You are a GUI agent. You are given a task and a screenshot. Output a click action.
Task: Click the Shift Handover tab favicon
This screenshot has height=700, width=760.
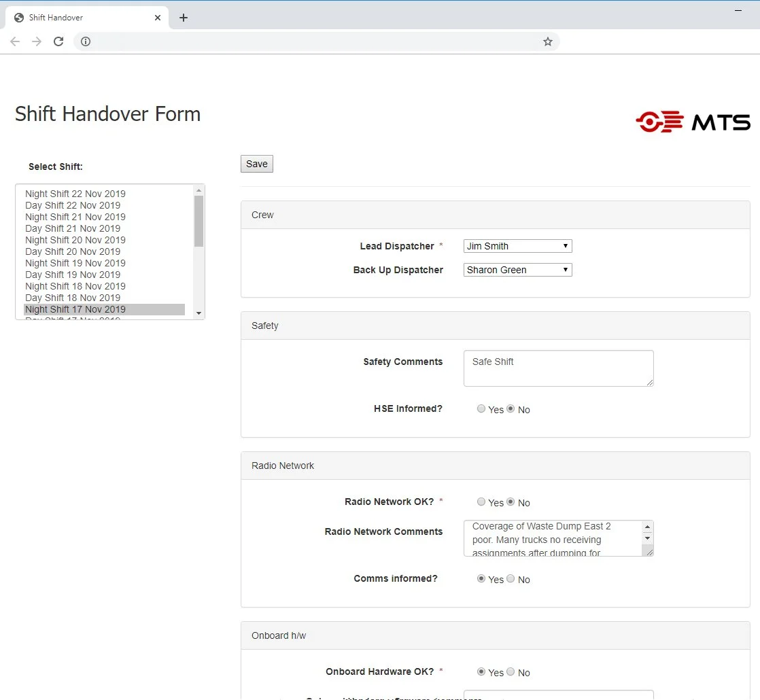point(18,18)
